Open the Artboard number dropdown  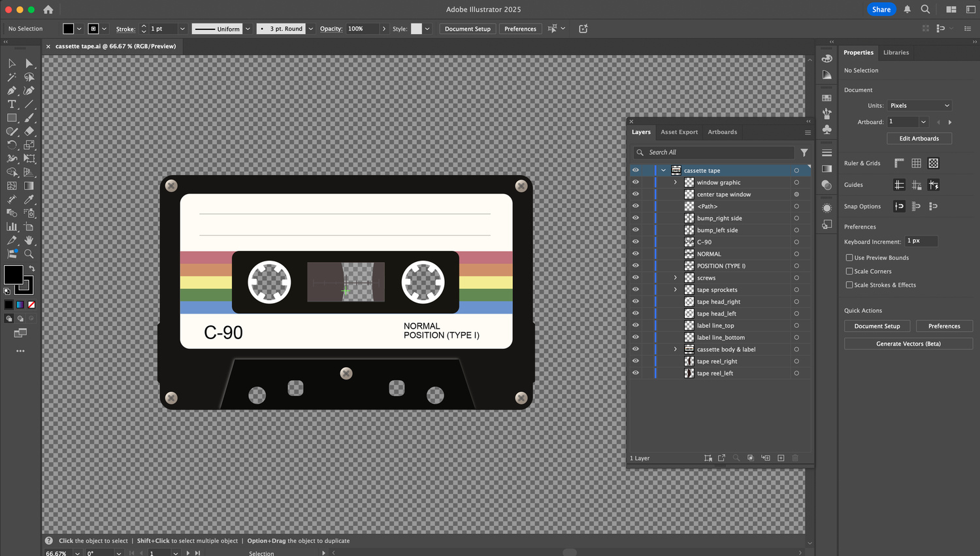pos(923,122)
